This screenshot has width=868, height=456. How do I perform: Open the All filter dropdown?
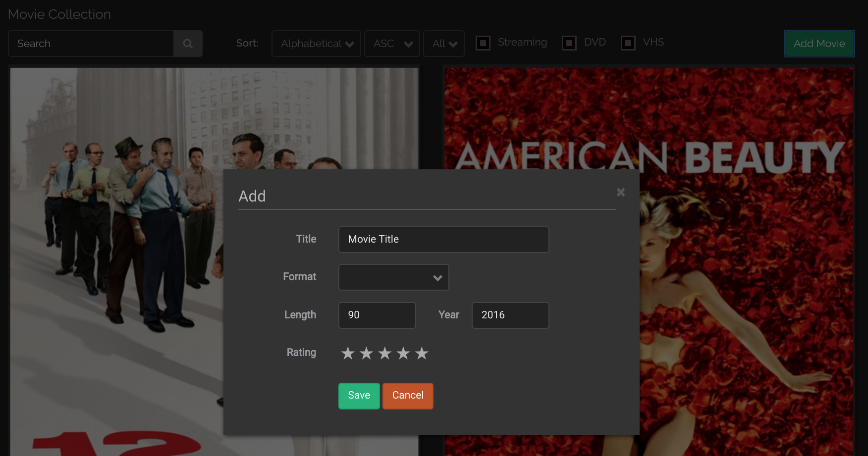(444, 44)
